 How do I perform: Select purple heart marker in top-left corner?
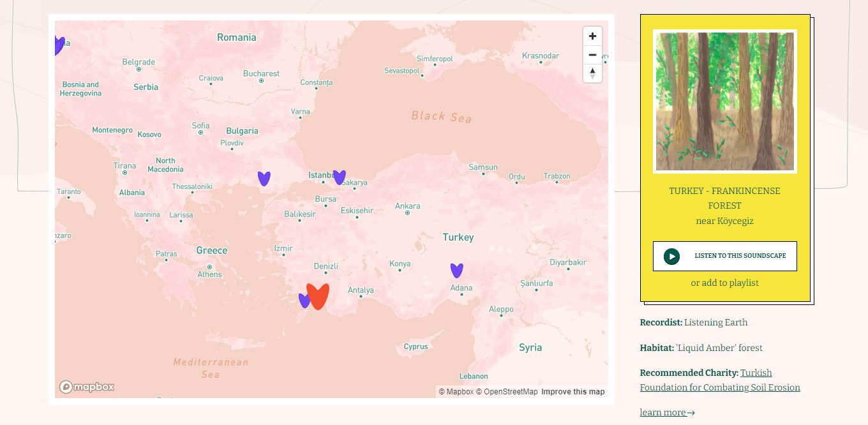pyautogui.click(x=59, y=45)
